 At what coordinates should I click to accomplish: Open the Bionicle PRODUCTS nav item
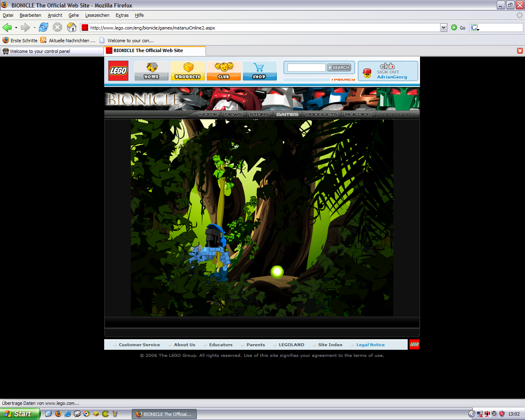[322, 114]
